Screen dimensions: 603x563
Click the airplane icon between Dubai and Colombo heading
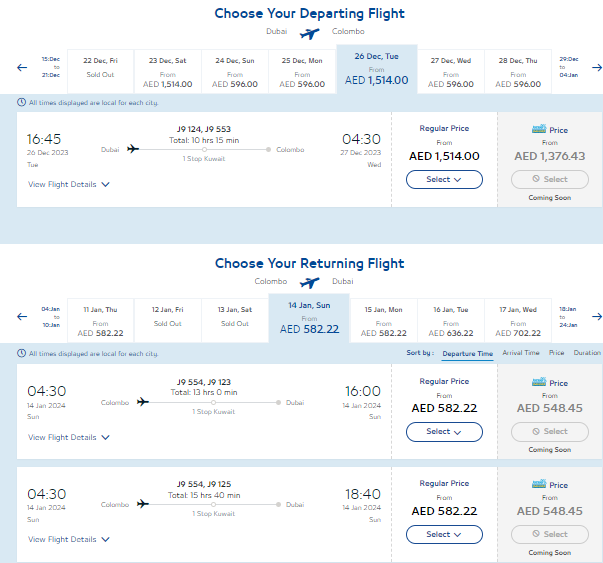click(309, 33)
